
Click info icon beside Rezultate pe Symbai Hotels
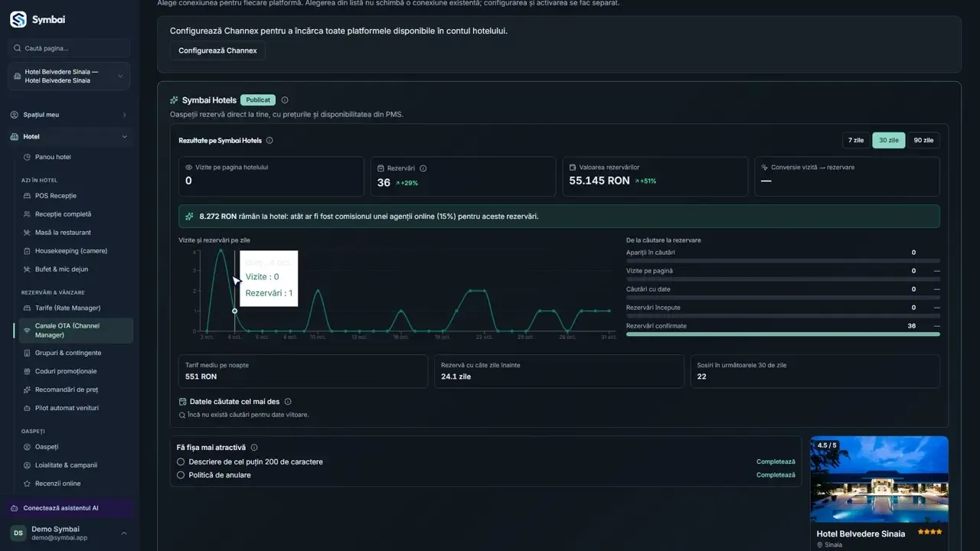click(269, 141)
